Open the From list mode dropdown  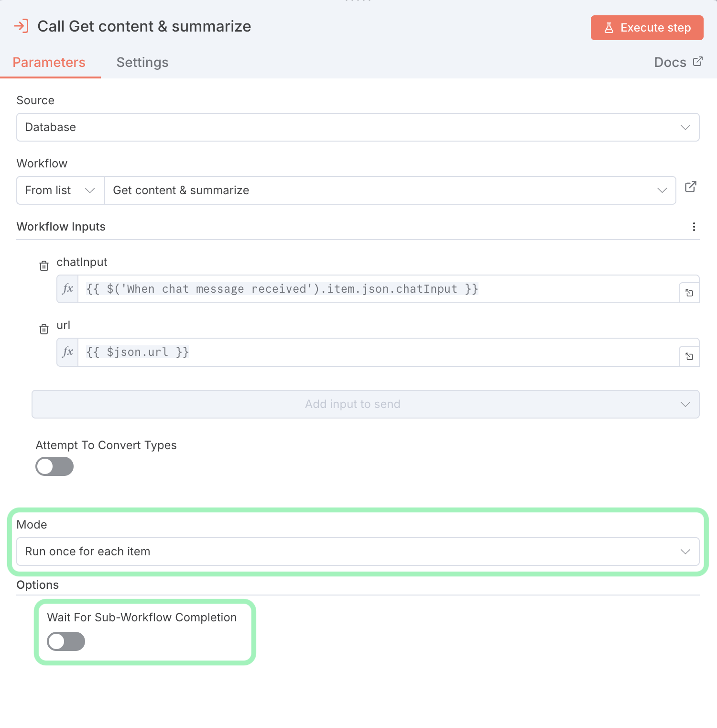(x=60, y=190)
